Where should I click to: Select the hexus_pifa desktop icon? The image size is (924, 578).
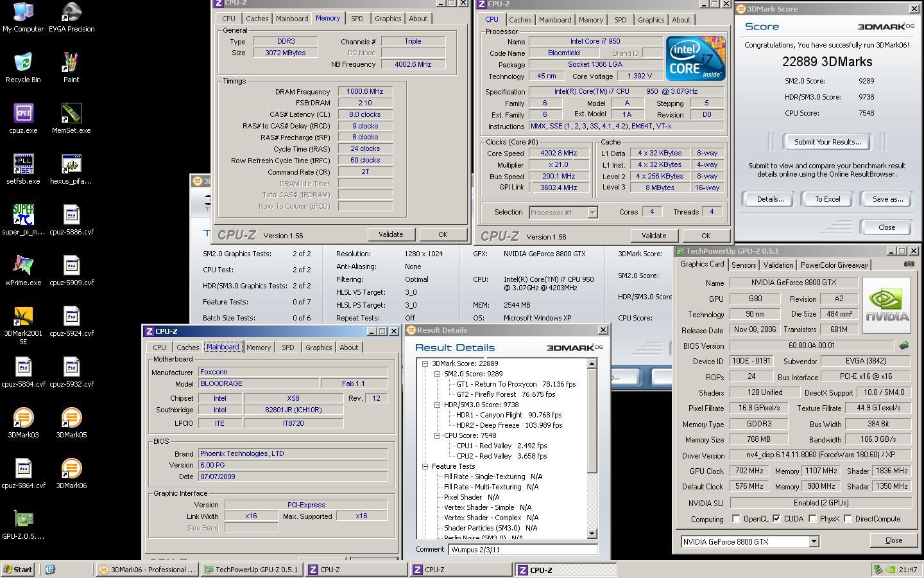pos(71,170)
